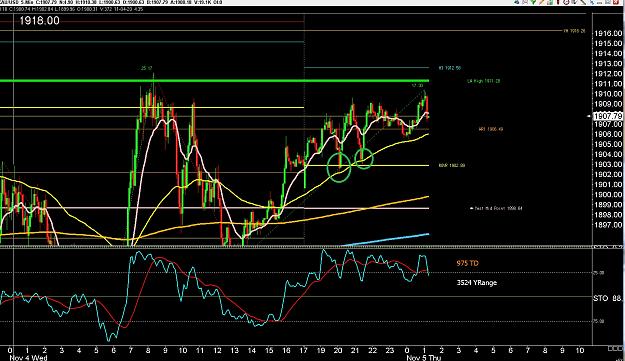Click hour 19 on the time axis
The height and width of the screenshot is (361, 625).
pos(321,351)
